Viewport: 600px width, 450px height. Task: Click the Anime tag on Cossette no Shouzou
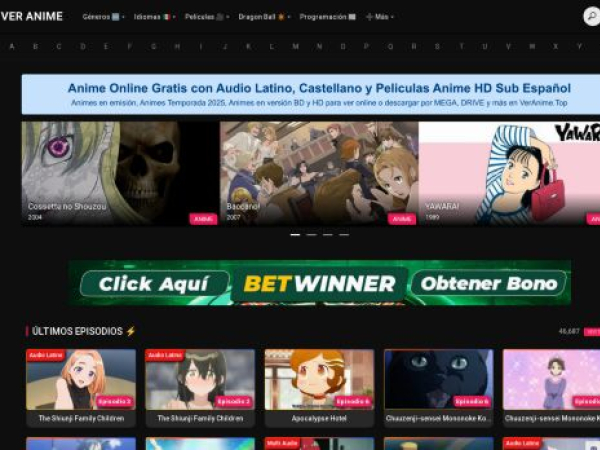(203, 218)
